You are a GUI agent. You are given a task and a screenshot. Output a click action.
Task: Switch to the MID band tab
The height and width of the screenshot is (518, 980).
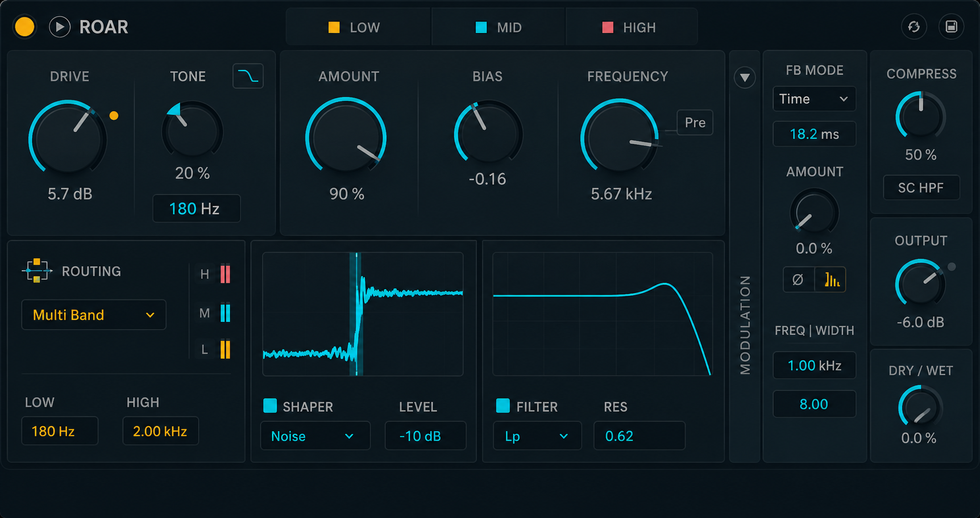click(x=499, y=27)
